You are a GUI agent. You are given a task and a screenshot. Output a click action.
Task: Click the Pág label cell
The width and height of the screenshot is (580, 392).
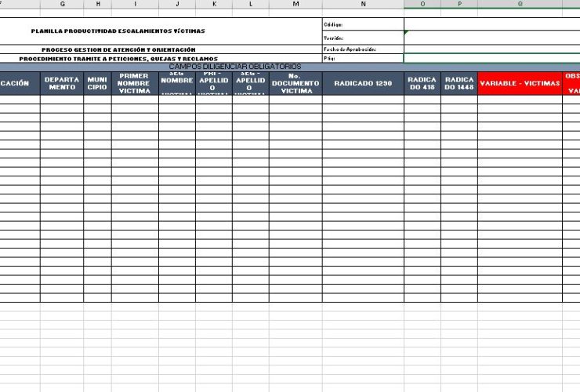click(363, 59)
